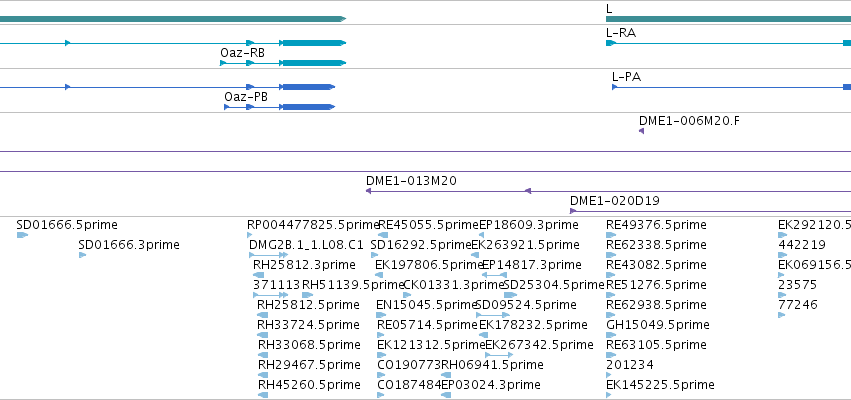The image size is (851, 400).
Task: Open the RE51276.5prime EST label
Action: click(x=656, y=285)
